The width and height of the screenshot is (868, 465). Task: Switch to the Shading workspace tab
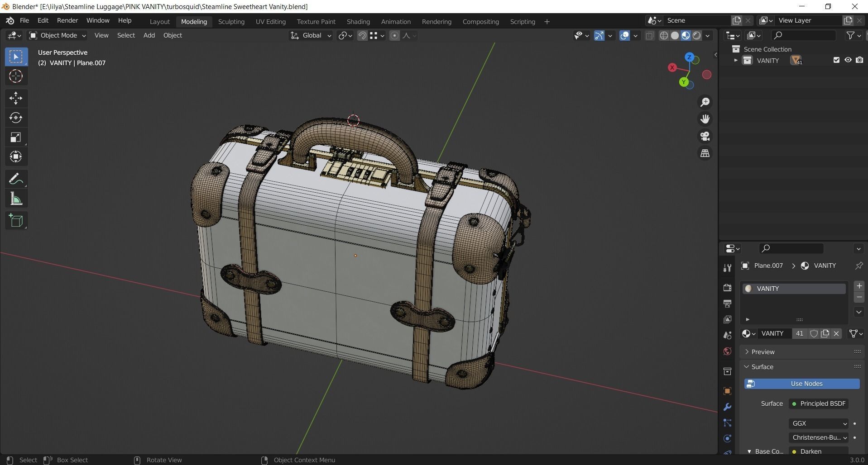click(x=358, y=22)
